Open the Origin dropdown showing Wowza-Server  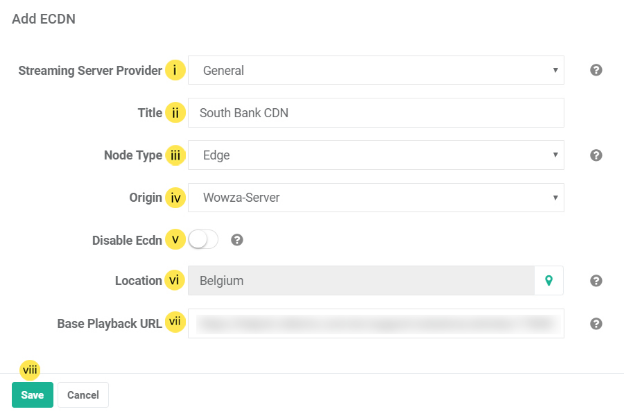point(376,198)
